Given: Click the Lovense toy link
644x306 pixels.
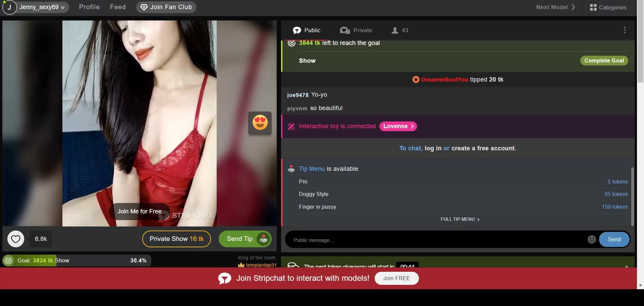Looking at the screenshot, I should tap(398, 126).
